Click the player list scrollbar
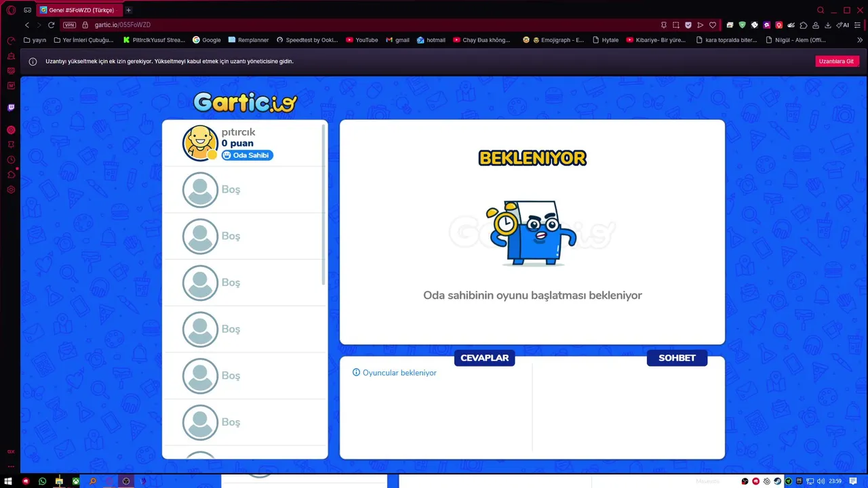The width and height of the screenshot is (868, 488). tap(323, 203)
